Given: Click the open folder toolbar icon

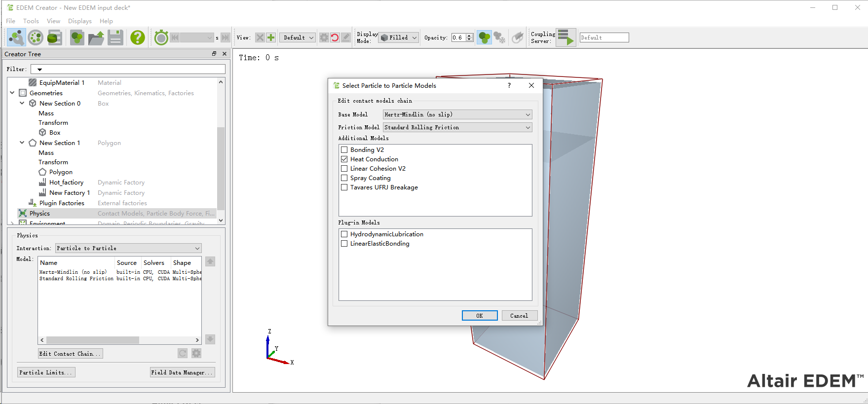Looking at the screenshot, I should 96,37.
